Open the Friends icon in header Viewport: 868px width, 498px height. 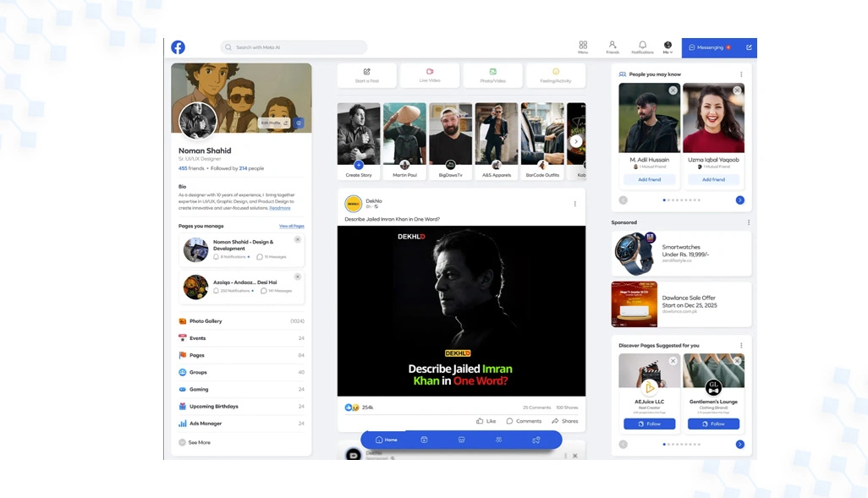613,47
